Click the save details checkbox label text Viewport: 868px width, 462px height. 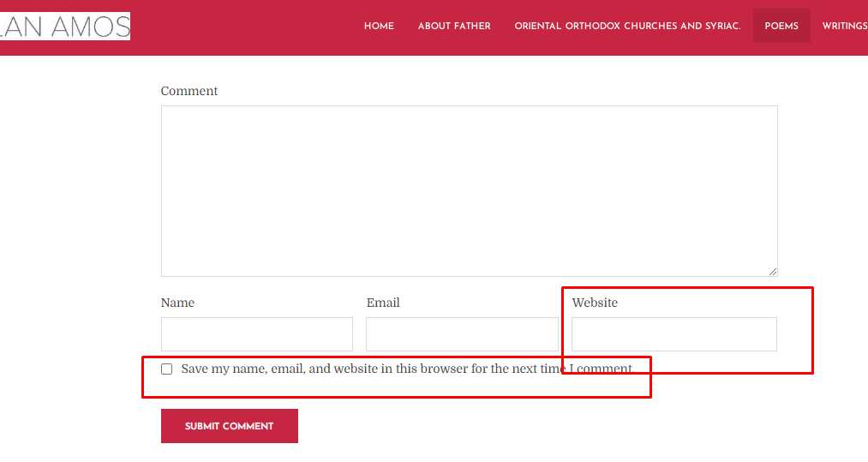407,369
